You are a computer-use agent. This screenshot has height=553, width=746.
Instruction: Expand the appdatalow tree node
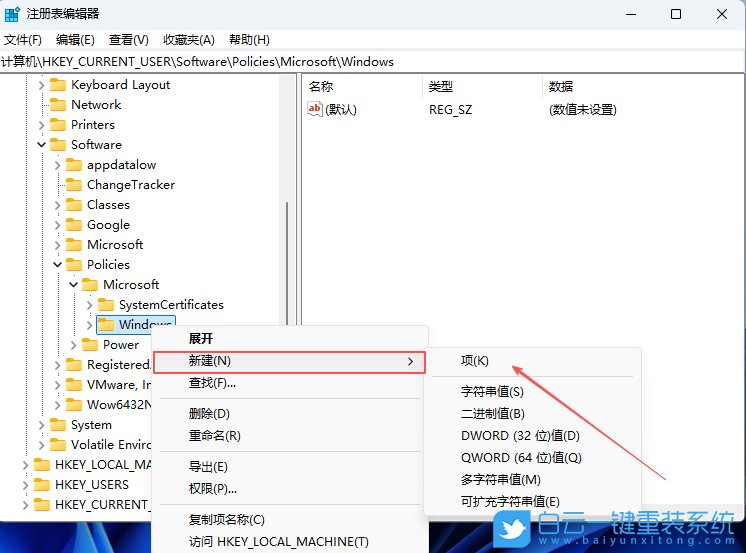pyautogui.click(x=58, y=165)
